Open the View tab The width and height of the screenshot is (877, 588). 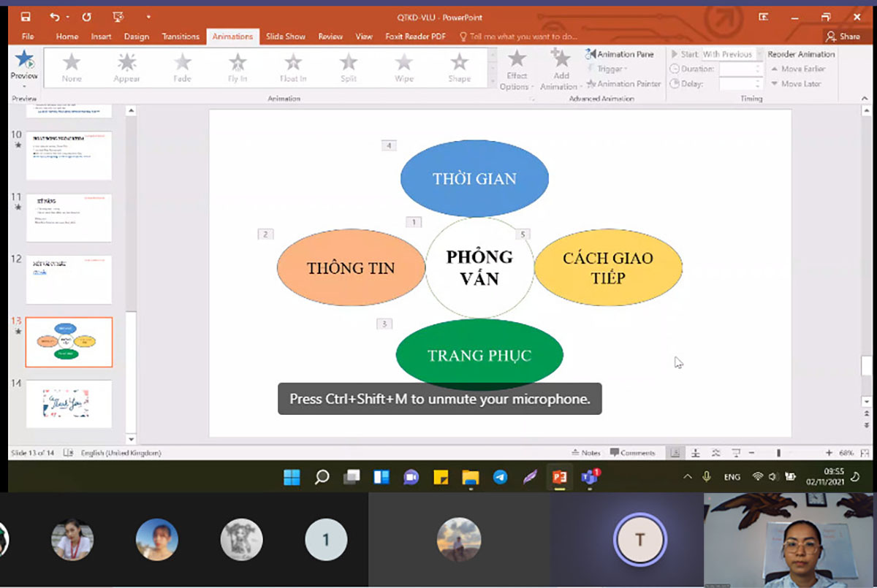[364, 36]
